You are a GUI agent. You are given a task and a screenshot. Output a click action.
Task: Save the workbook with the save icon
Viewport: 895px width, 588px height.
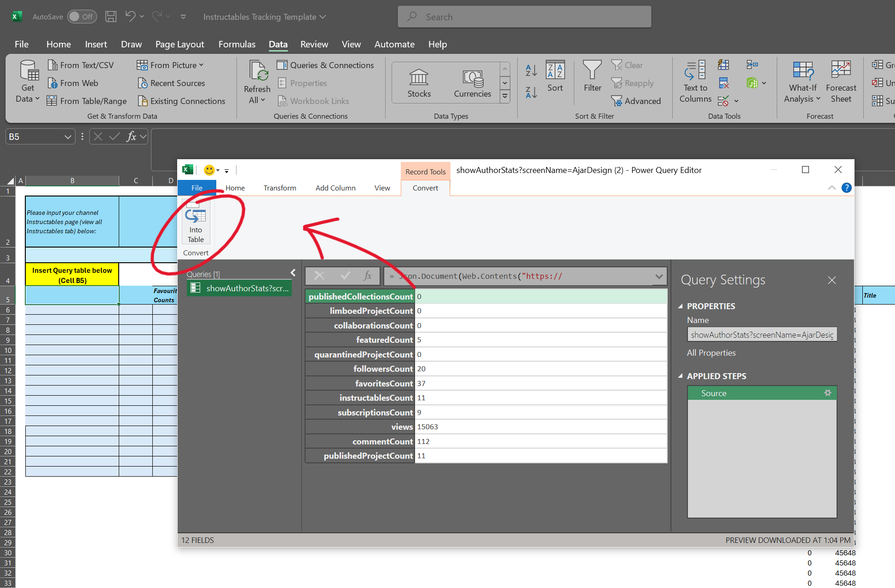click(111, 17)
